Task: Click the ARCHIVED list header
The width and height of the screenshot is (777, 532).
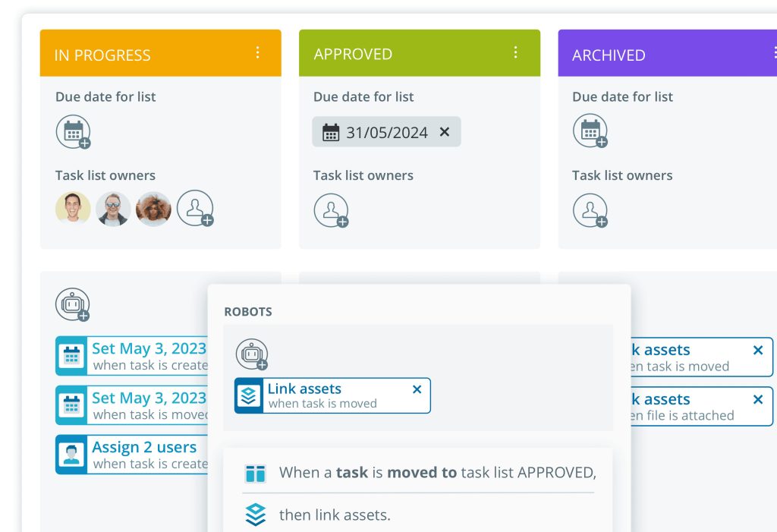Action: (x=653, y=55)
